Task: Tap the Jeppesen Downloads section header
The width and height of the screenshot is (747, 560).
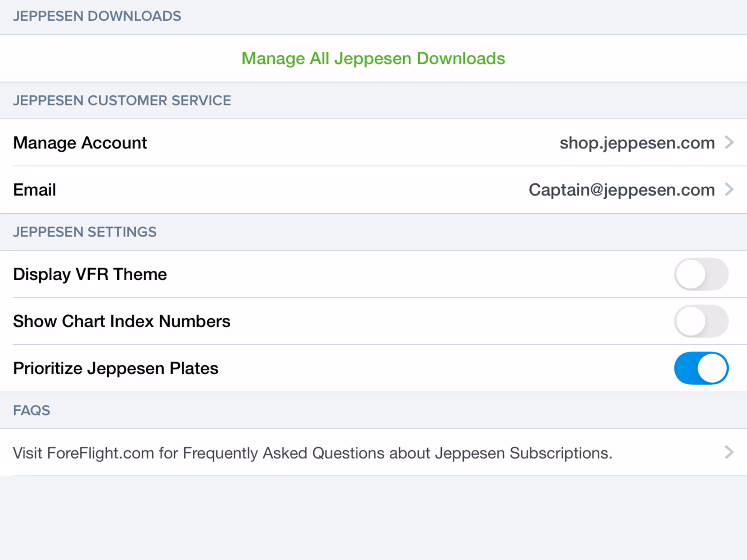Action: click(x=97, y=16)
